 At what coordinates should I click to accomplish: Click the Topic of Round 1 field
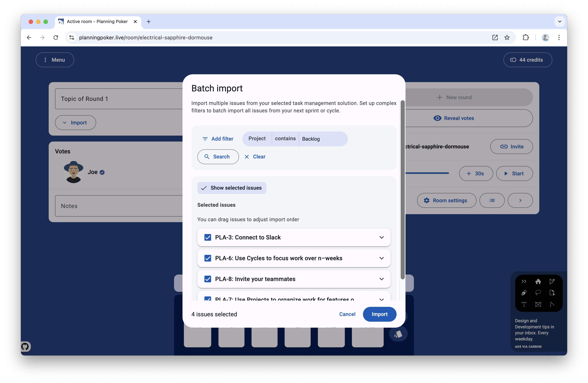coord(119,99)
